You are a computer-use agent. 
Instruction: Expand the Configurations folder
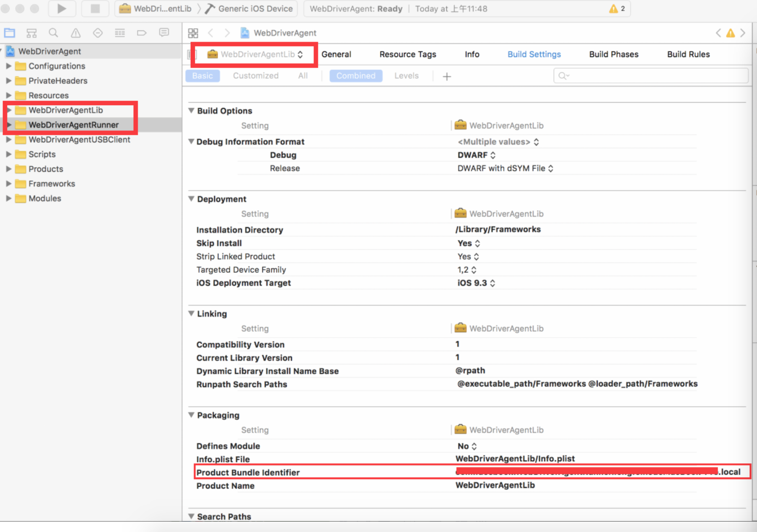coord(8,66)
